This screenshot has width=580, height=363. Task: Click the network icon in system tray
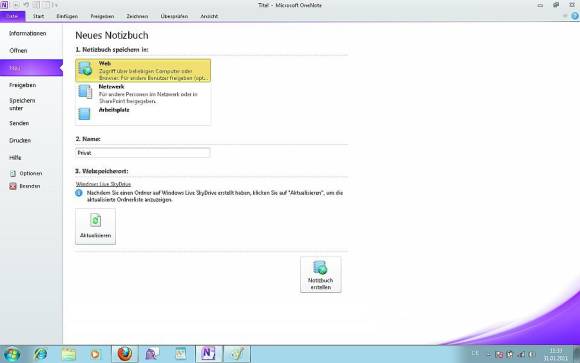[522, 354]
